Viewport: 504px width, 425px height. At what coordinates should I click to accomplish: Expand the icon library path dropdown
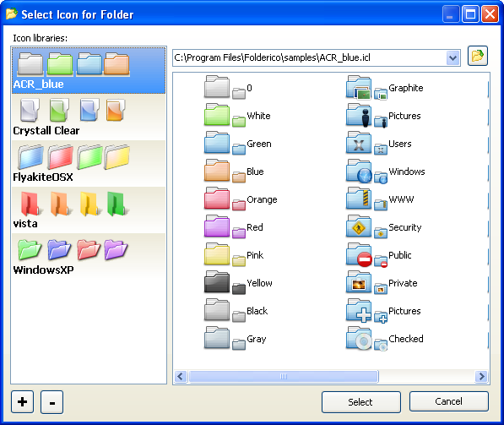click(x=453, y=58)
